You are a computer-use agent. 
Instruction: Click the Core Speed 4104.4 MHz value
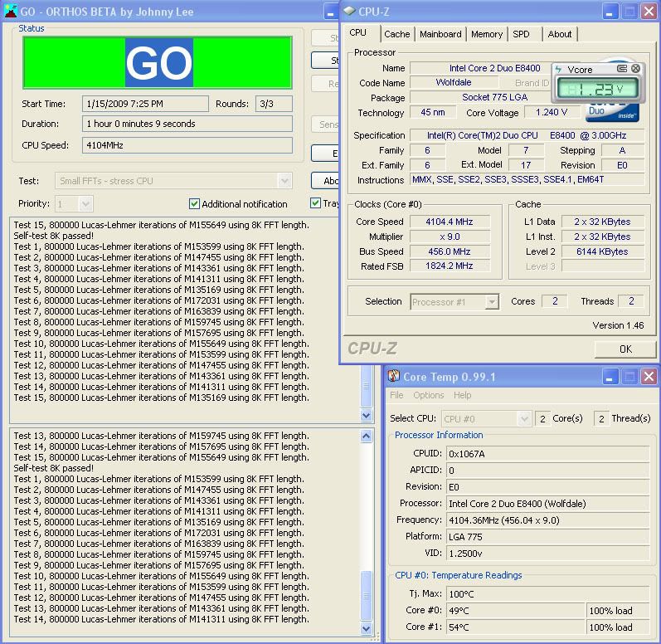pos(450,222)
